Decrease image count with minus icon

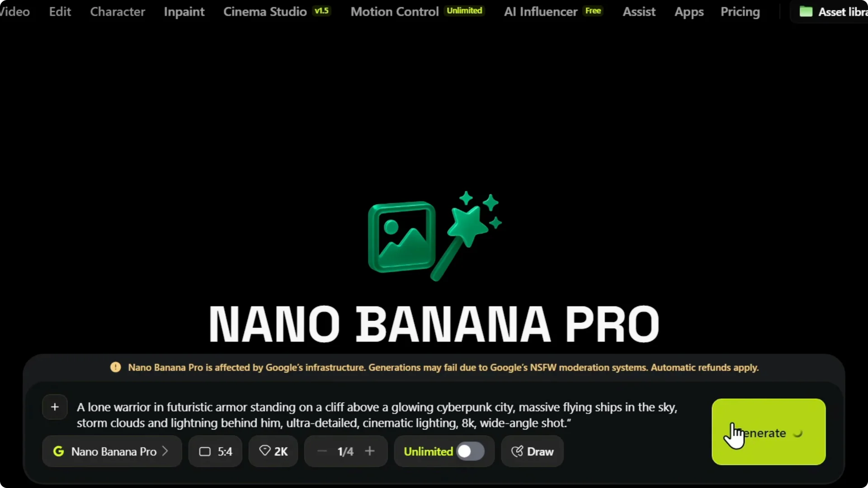pos(322,451)
